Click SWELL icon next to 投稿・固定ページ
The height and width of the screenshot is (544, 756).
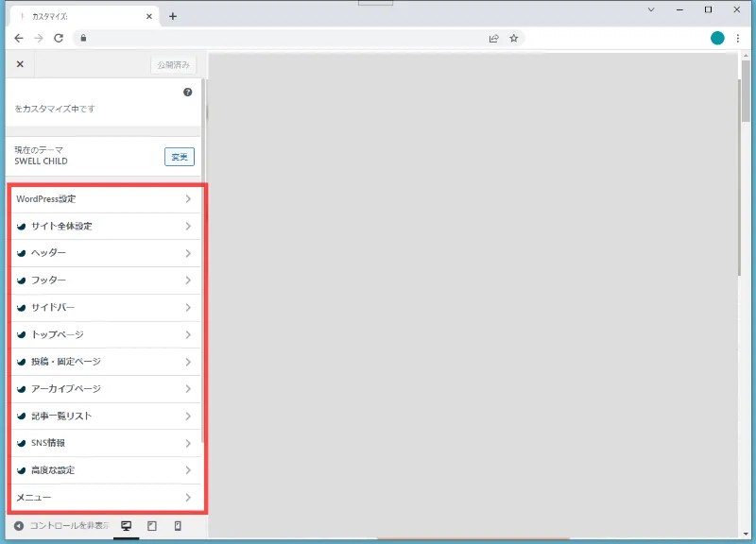pos(21,362)
